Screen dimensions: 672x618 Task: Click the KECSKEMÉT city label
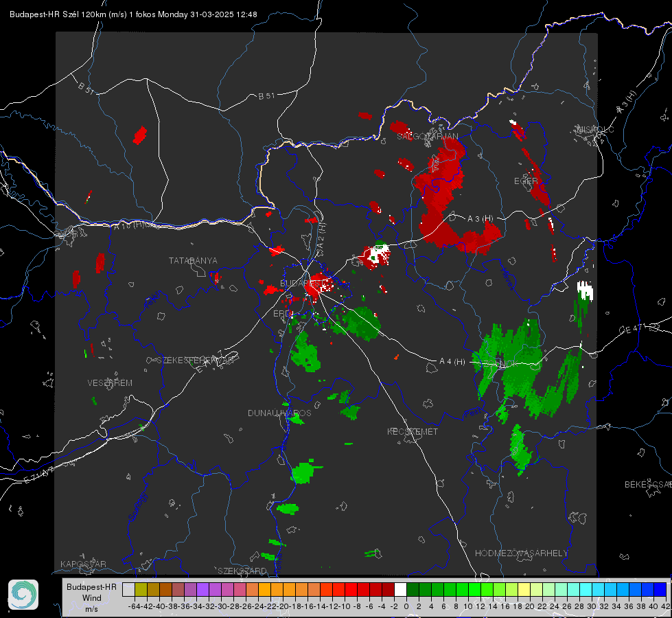point(413,431)
